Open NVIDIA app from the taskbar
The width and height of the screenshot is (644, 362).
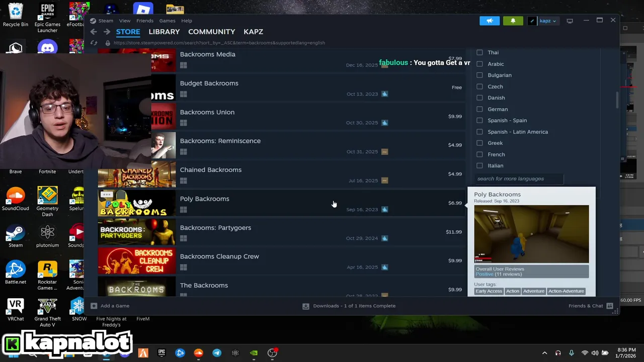(x=254, y=353)
